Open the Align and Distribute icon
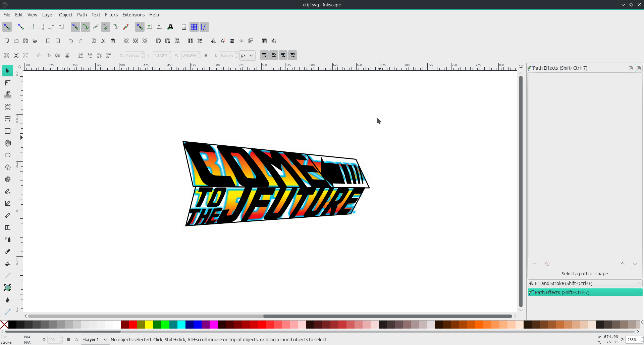Image resolution: width=644 pixels, height=345 pixels. [x=251, y=41]
